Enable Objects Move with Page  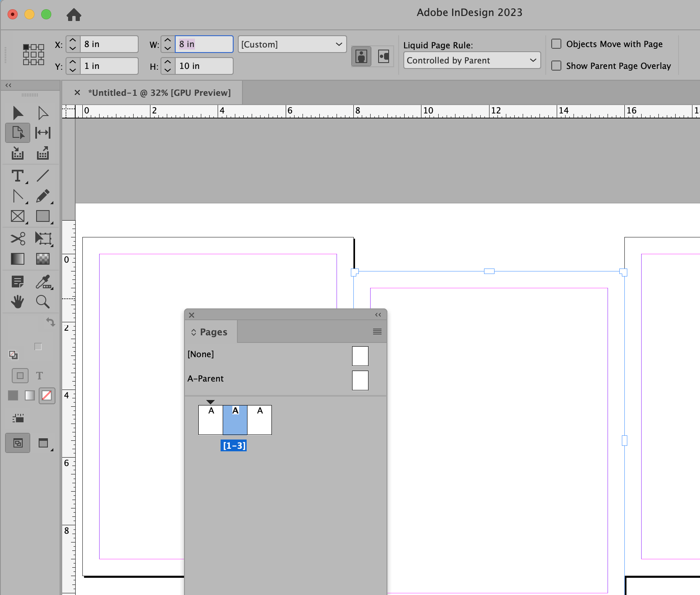pyautogui.click(x=557, y=43)
